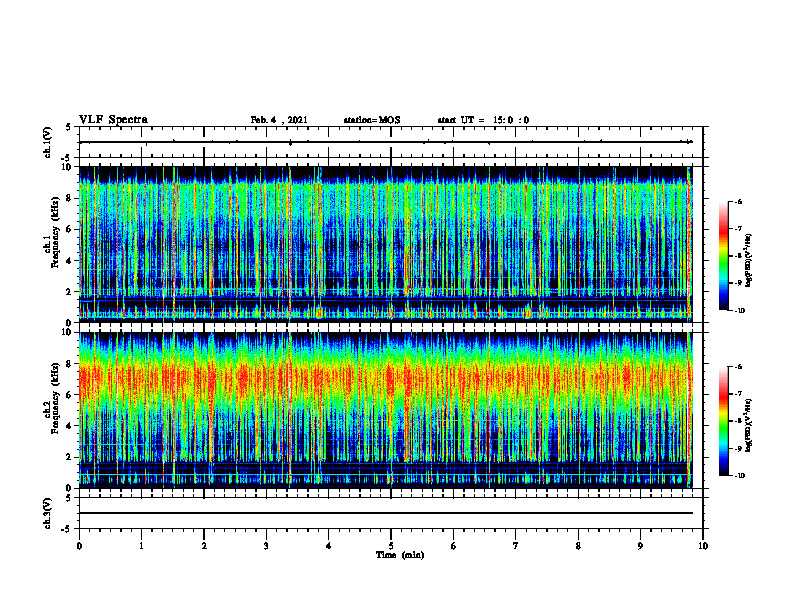Click time axis tick label "6"
Image resolution: width=792 pixels, height=612 pixels.
tap(454, 546)
